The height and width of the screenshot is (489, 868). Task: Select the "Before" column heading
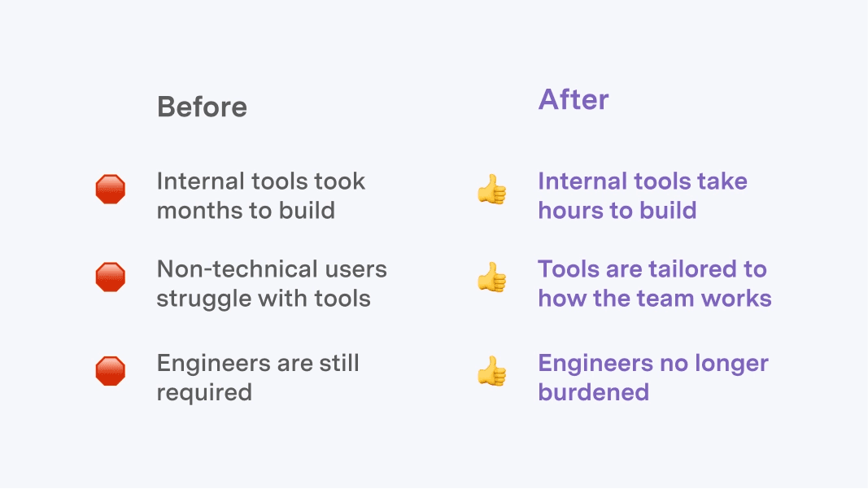[x=202, y=107]
